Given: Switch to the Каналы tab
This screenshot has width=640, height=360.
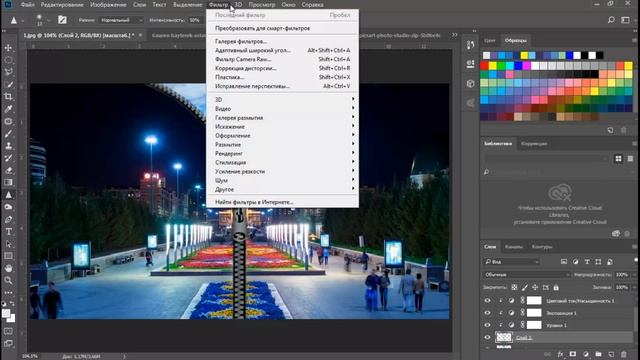Looking at the screenshot, I should pos(513,247).
